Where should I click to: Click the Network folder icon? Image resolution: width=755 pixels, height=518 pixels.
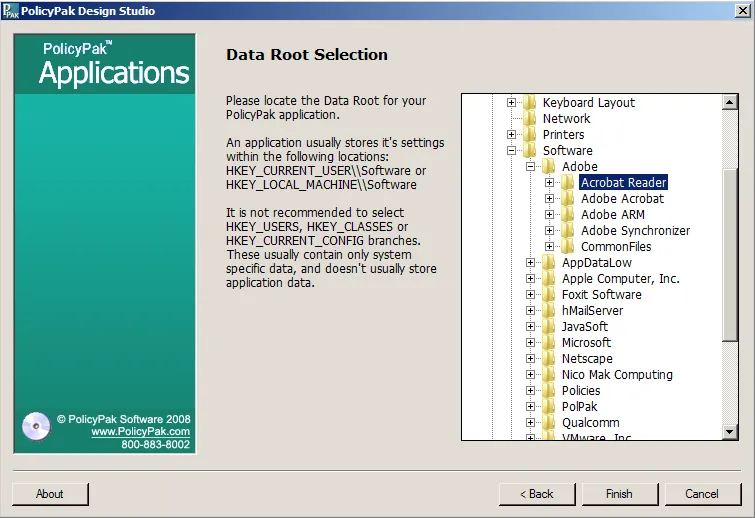(530, 118)
